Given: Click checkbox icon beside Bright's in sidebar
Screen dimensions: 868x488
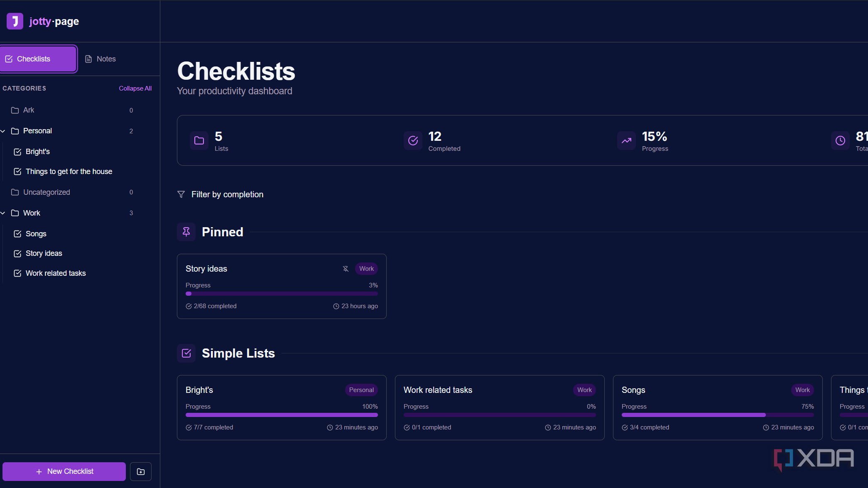Looking at the screenshot, I should (x=17, y=152).
